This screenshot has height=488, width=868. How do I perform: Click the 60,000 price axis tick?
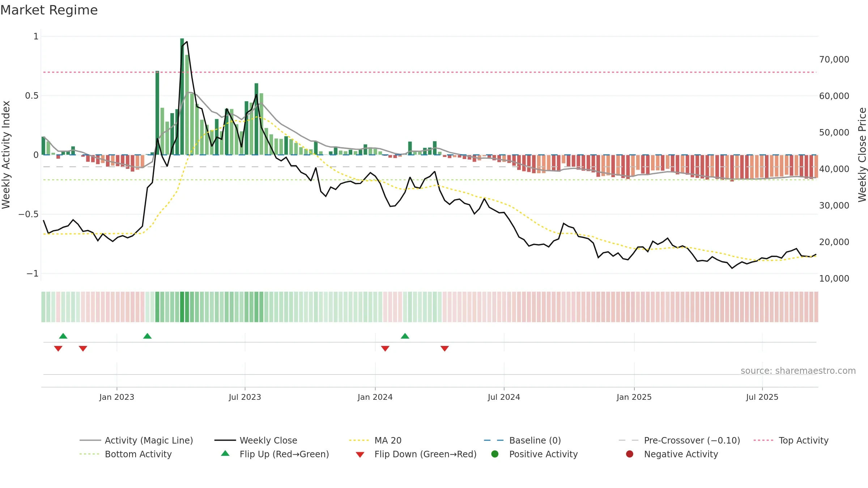(x=834, y=96)
